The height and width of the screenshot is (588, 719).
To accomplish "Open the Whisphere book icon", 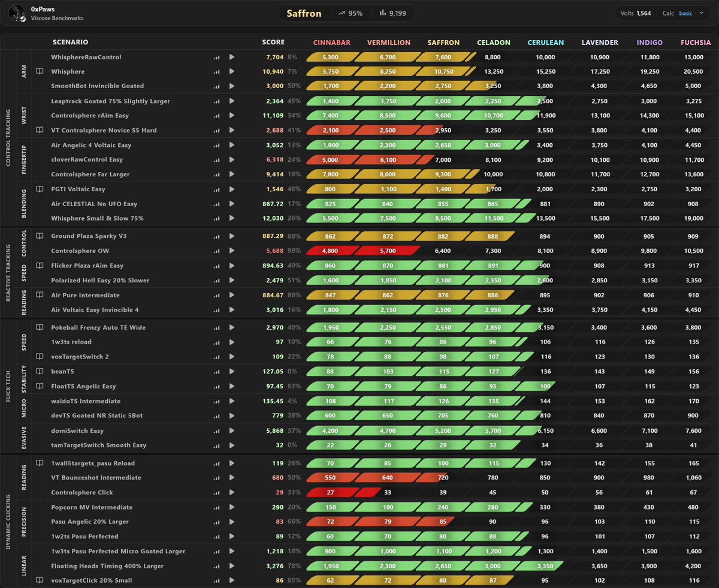I will click(40, 71).
